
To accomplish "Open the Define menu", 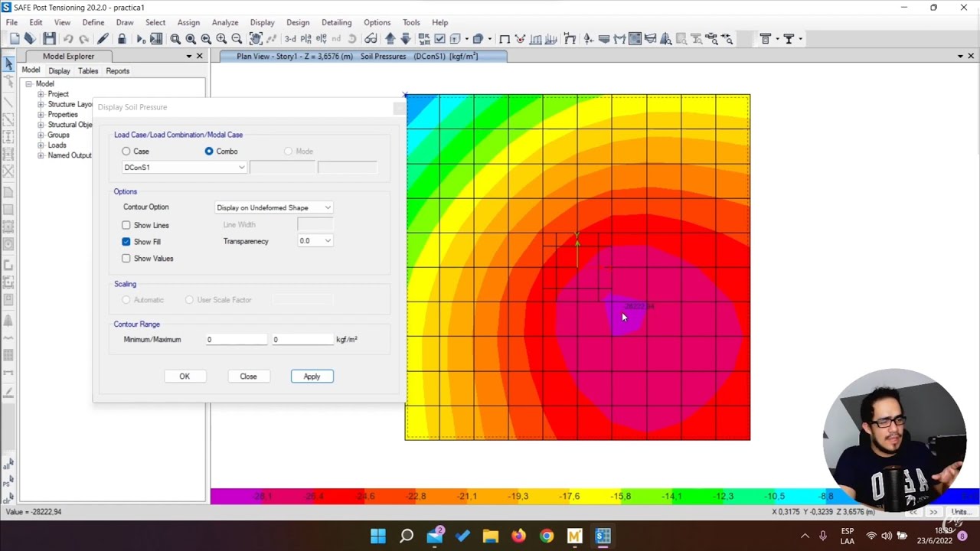I will 93,22.
